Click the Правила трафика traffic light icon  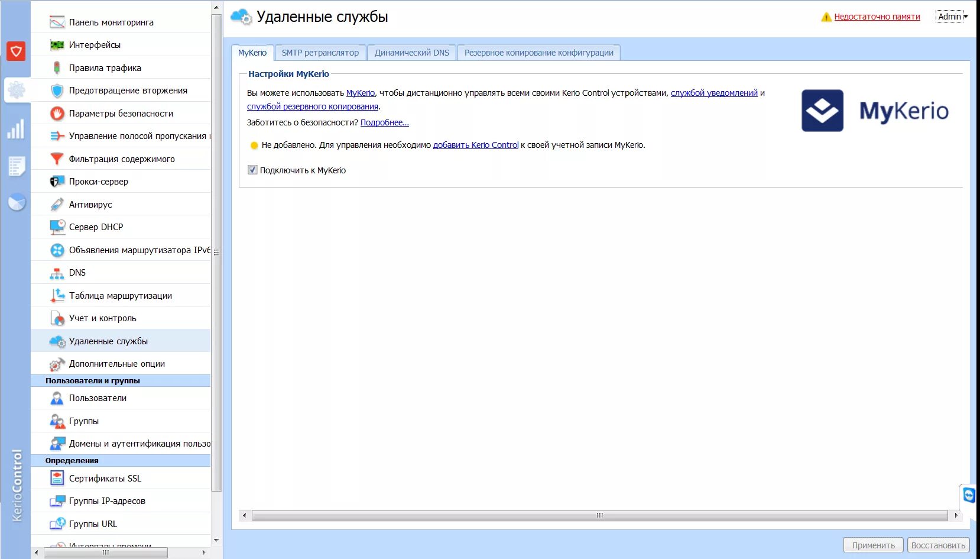[57, 68]
